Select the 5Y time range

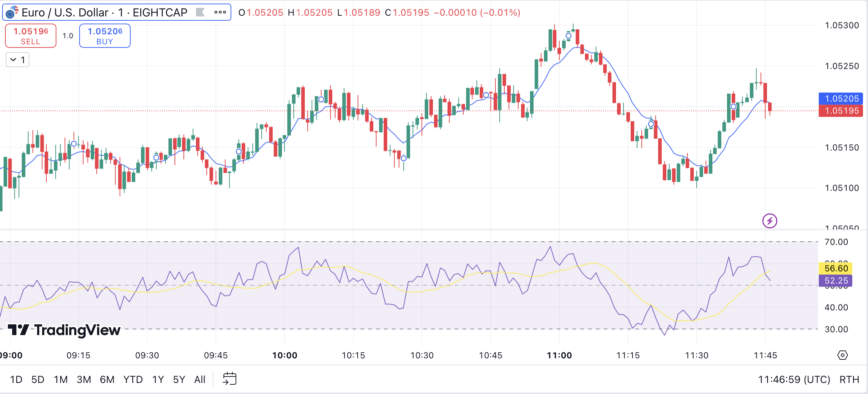coord(179,379)
